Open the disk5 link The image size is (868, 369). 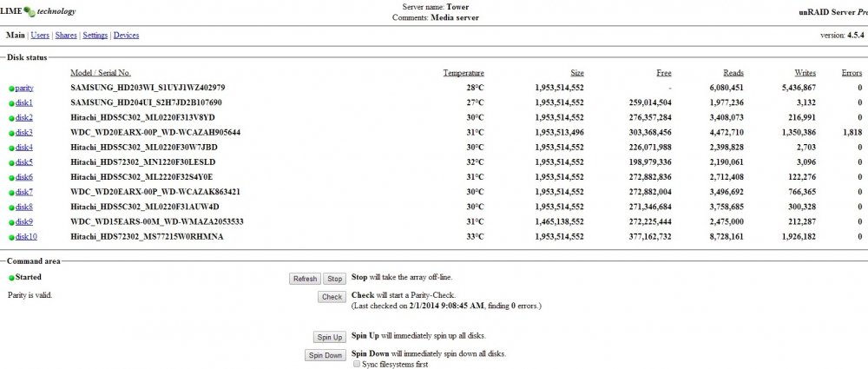[23, 162]
